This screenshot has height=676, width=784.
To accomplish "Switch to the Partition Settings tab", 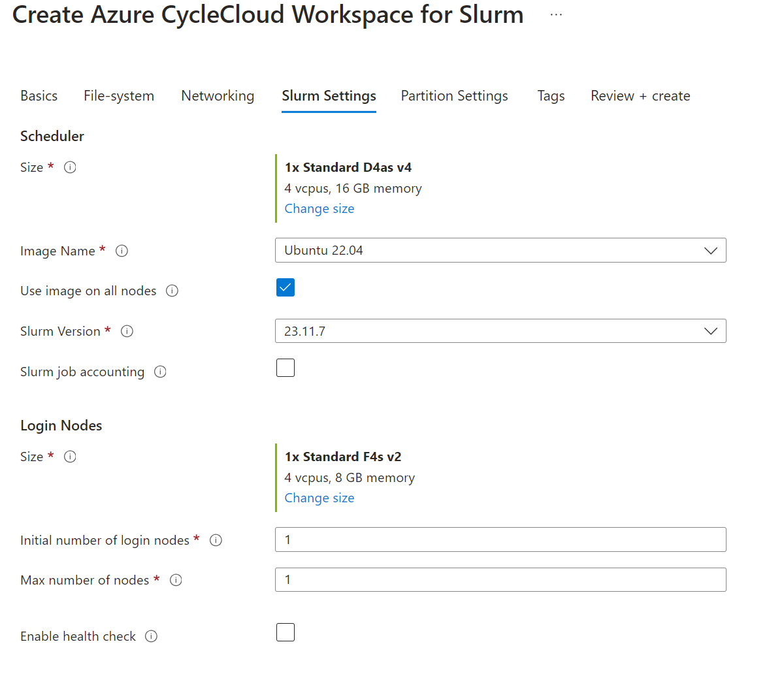I will (x=454, y=96).
